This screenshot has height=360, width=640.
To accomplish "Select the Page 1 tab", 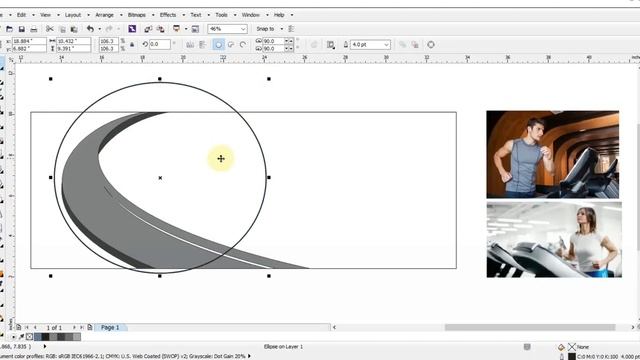I will (x=110, y=327).
